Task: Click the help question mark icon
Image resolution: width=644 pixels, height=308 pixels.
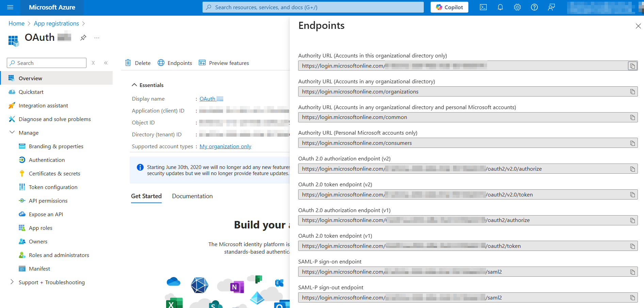Action: click(x=534, y=7)
